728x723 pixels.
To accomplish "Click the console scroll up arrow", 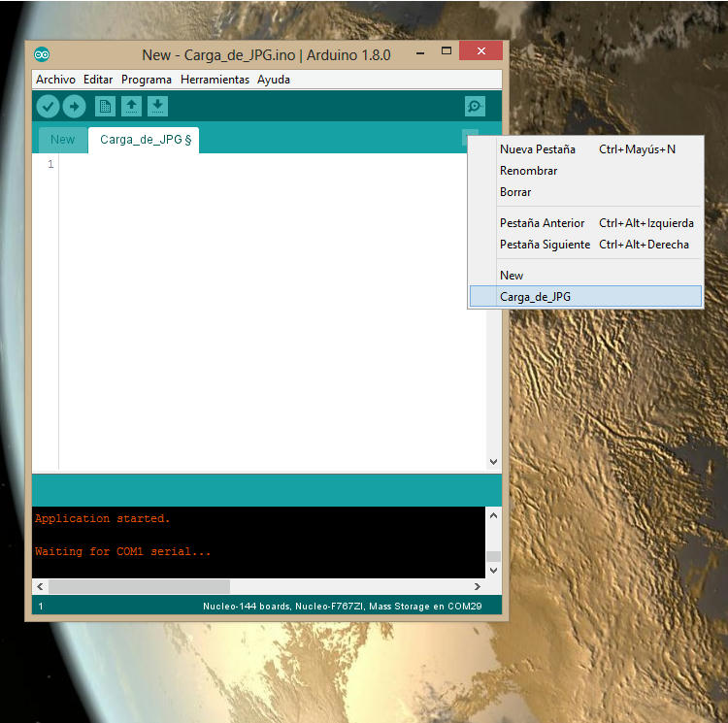I will pos(493,515).
